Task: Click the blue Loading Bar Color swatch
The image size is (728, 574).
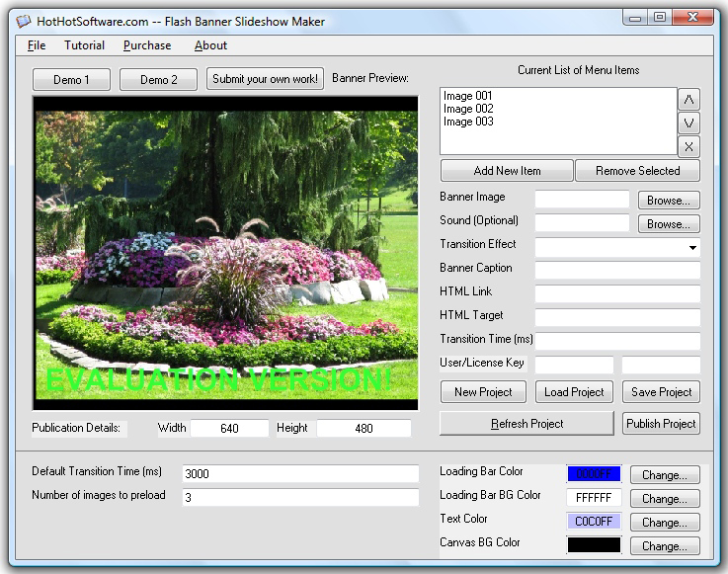Action: [594, 474]
